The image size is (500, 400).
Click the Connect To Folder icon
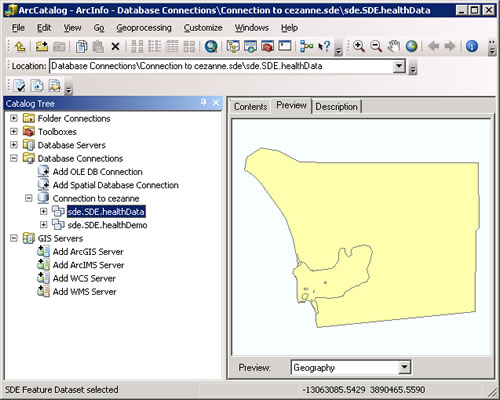[42, 46]
